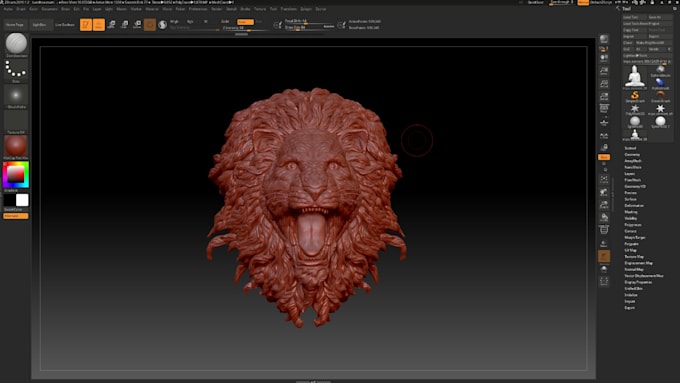Open the Render menu
Screen dimensions: 680x383
tap(216, 9)
